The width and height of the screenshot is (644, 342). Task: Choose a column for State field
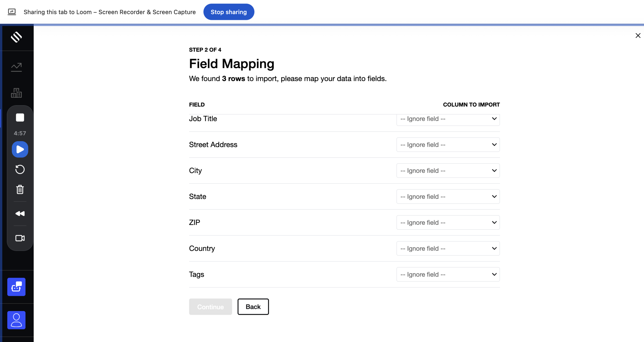(x=448, y=197)
